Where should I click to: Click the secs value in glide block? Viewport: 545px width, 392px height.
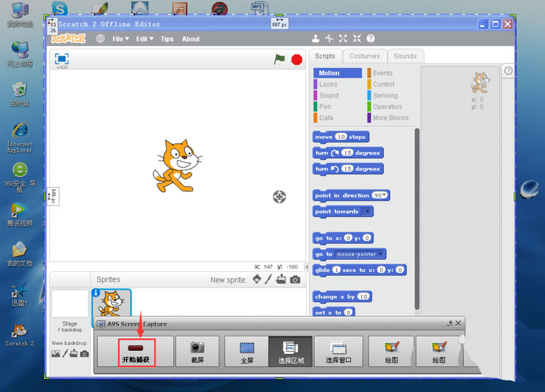[336, 270]
